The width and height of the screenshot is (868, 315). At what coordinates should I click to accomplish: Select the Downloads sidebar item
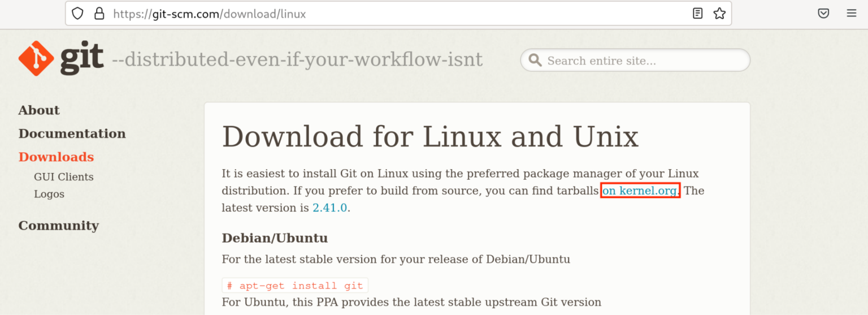(56, 157)
